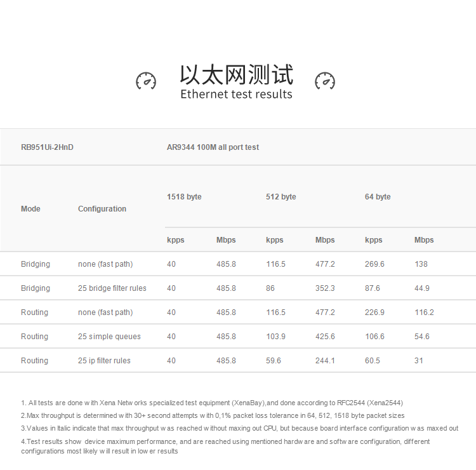476x470 pixels.
Task: Click the kpps header under 512 byte
Action: (274, 240)
